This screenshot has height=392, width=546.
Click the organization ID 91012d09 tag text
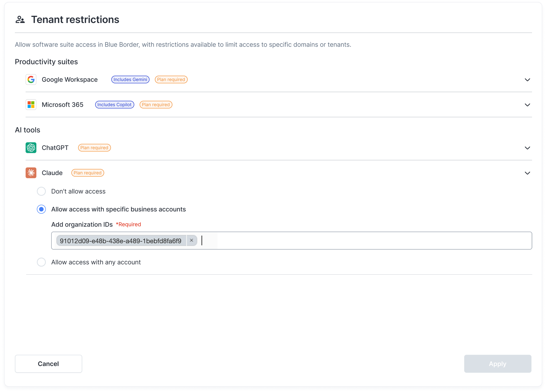[x=121, y=241]
